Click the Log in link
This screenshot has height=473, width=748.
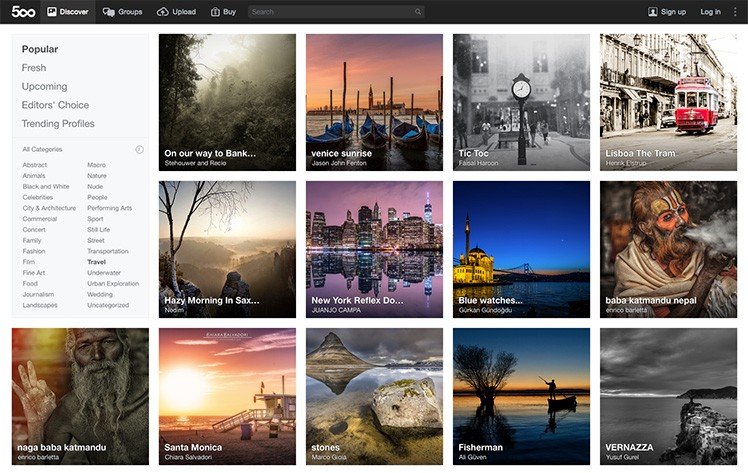[710, 12]
